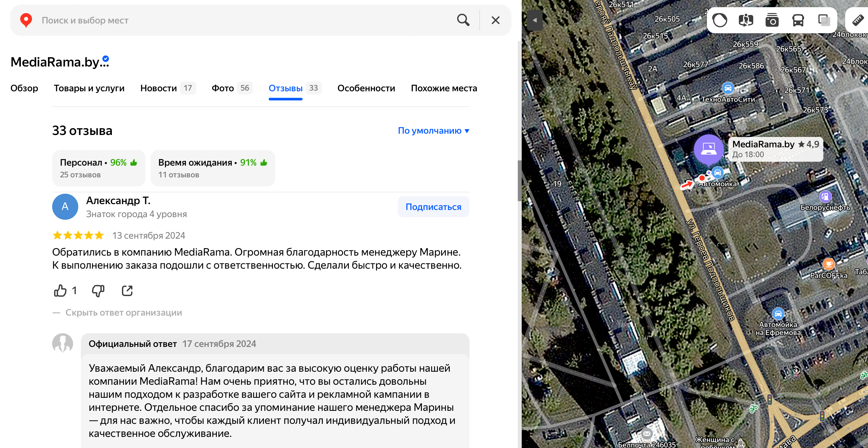Click the building label "4А" on the map
Image resolution: width=868 pixels, height=448 pixels.
point(681,98)
